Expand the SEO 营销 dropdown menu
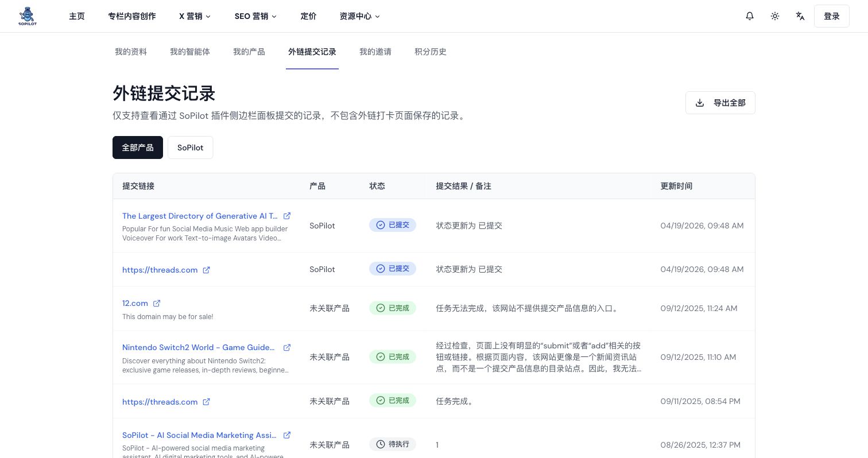 coord(256,16)
